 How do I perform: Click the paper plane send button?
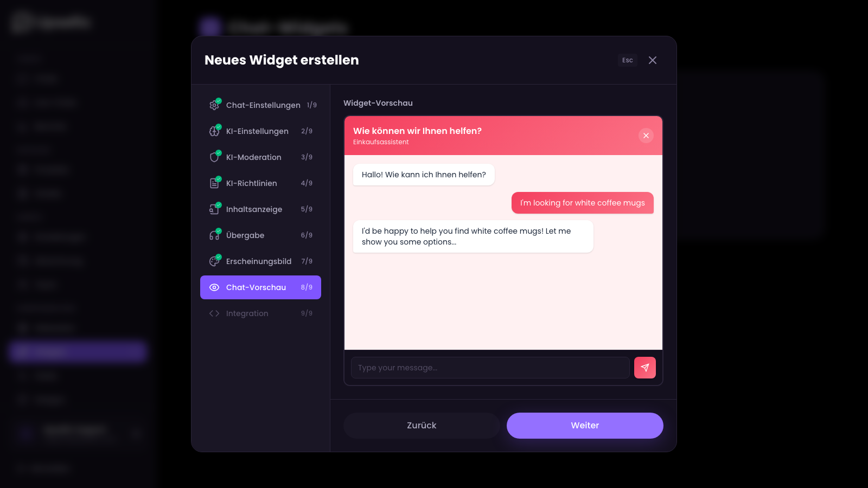click(x=644, y=368)
